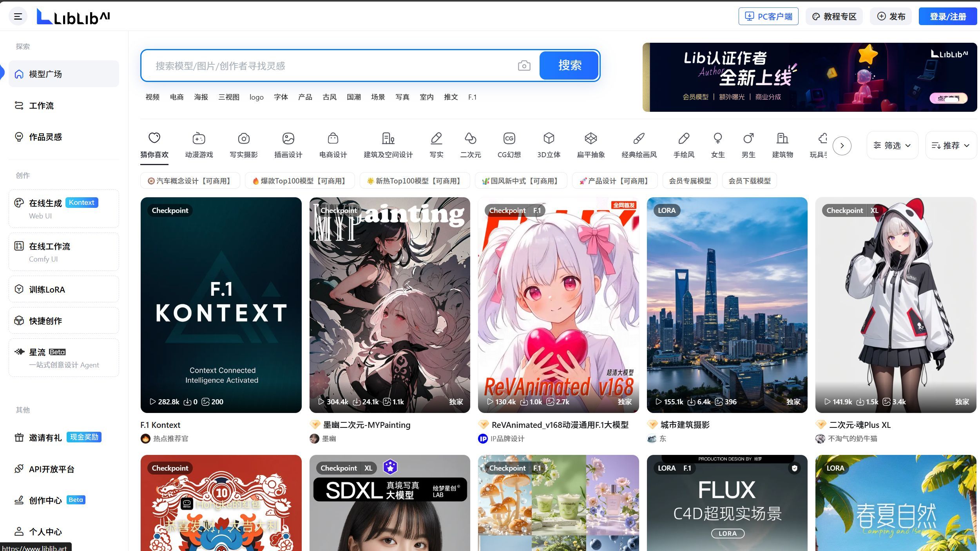Click the PC客户端 download button
This screenshot has width=980, height=551.
768,16
